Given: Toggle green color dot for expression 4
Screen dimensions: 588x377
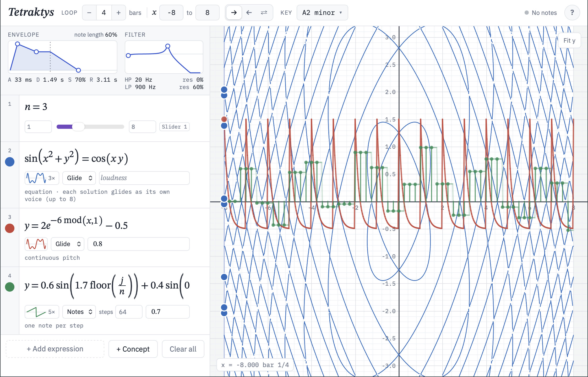Looking at the screenshot, I should click(10, 287).
